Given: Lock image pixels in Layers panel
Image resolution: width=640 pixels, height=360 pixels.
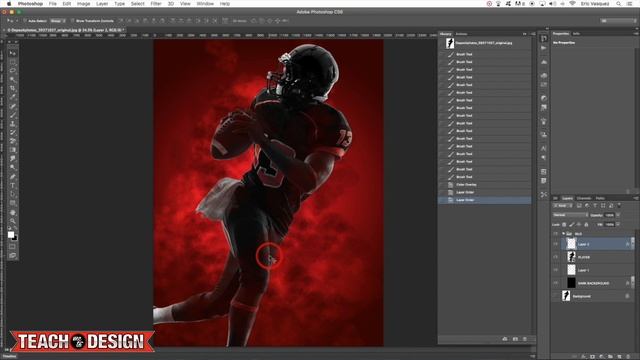Looking at the screenshot, I should (x=572, y=224).
